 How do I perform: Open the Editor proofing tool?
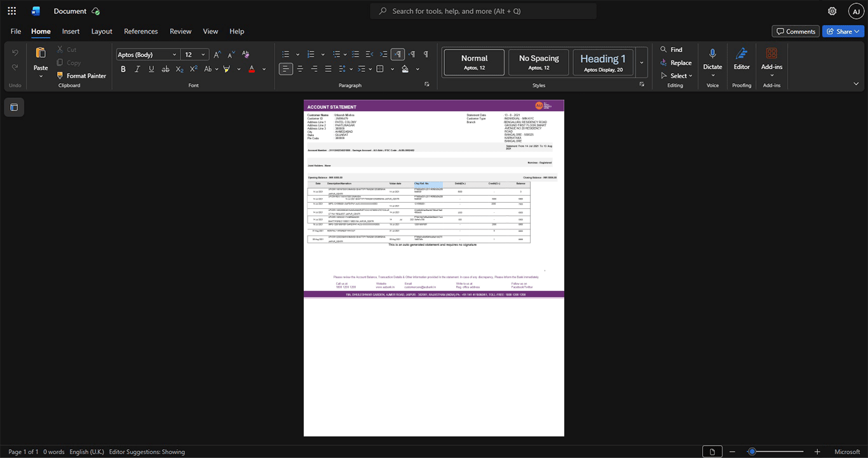pos(742,58)
